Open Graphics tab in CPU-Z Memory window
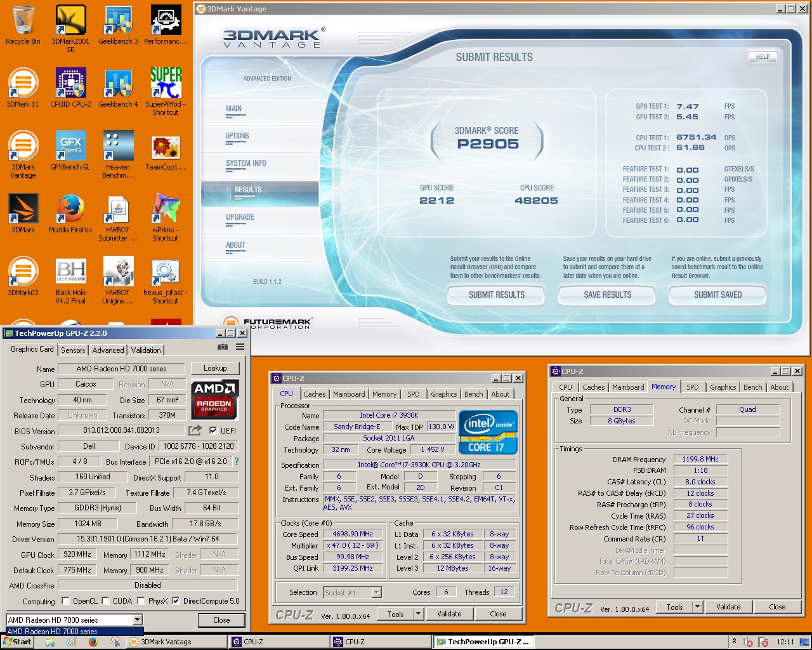 [x=723, y=387]
